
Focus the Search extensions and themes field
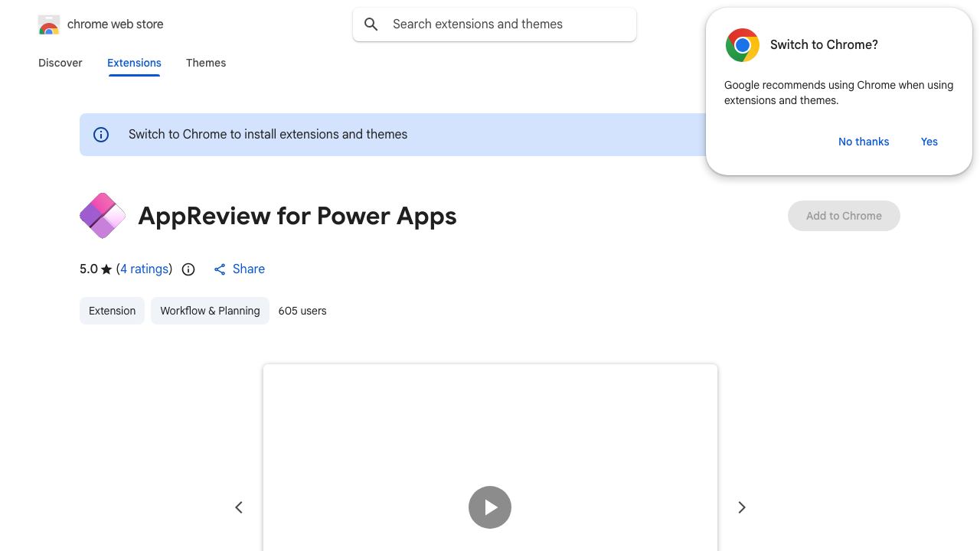pyautogui.click(x=495, y=24)
